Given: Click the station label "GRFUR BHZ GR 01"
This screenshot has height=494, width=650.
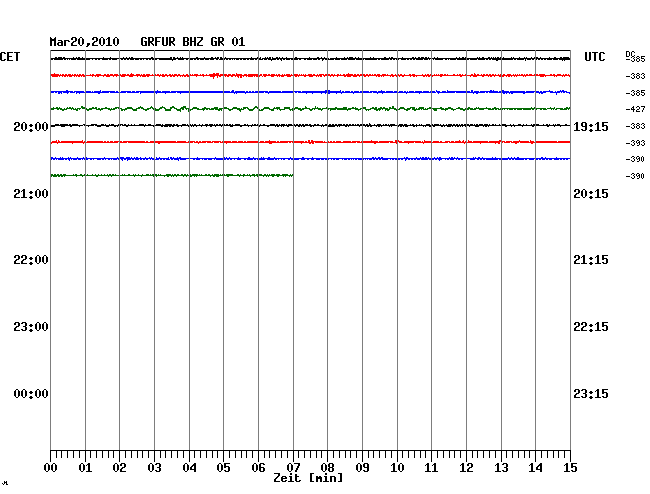Looking at the screenshot, I should (193, 42).
